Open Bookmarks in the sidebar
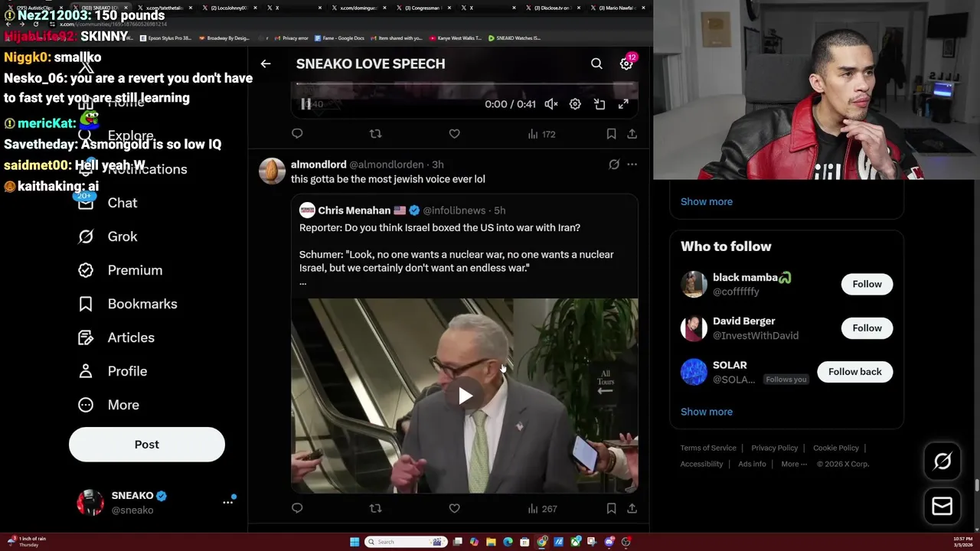 coord(128,304)
